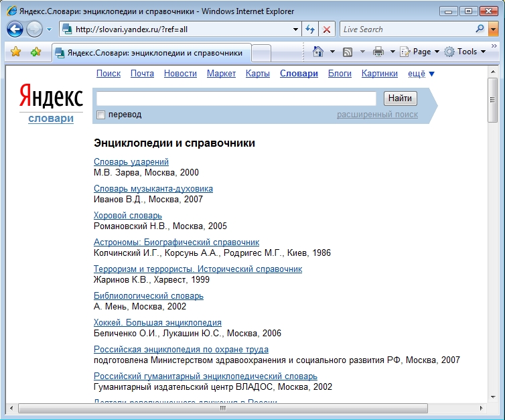Open the Картинки link
The height and width of the screenshot is (420, 505).
[379, 74]
